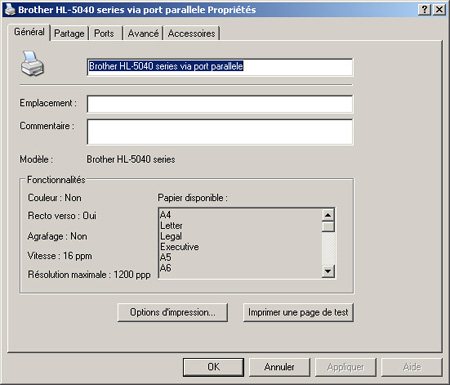This screenshot has height=385, width=450.
Task: Click the Annuler button
Action: pos(279,367)
